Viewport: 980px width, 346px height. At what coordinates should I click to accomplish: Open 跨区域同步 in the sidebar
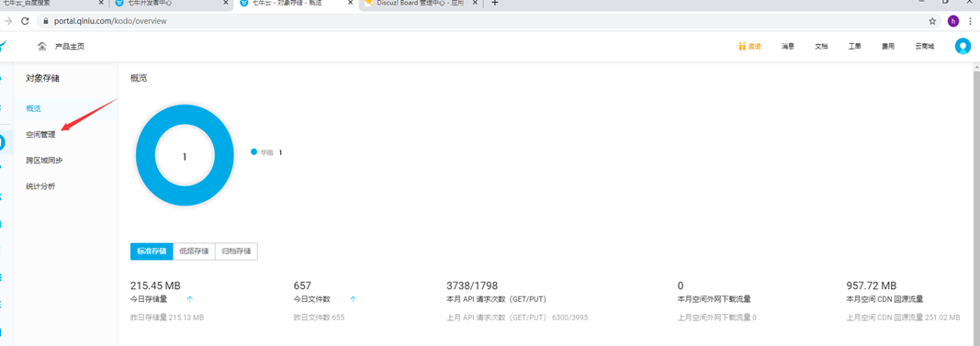point(44,161)
